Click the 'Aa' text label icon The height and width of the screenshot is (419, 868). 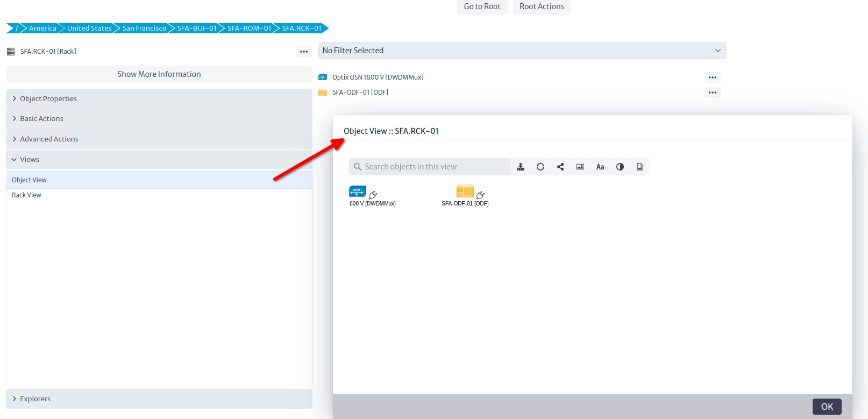click(600, 167)
